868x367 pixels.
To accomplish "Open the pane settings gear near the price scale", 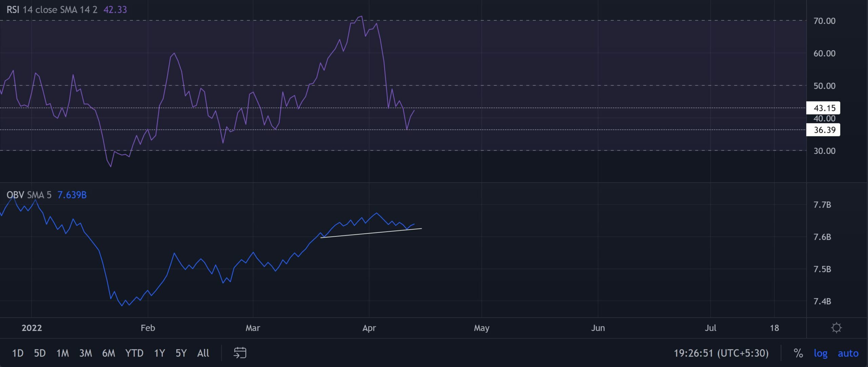I will [x=837, y=328].
